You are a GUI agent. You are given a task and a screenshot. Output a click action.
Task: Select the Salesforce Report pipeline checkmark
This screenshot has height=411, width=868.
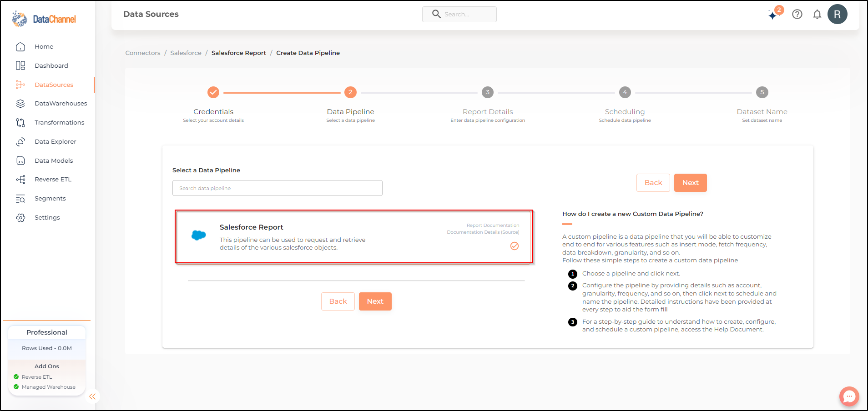515,246
